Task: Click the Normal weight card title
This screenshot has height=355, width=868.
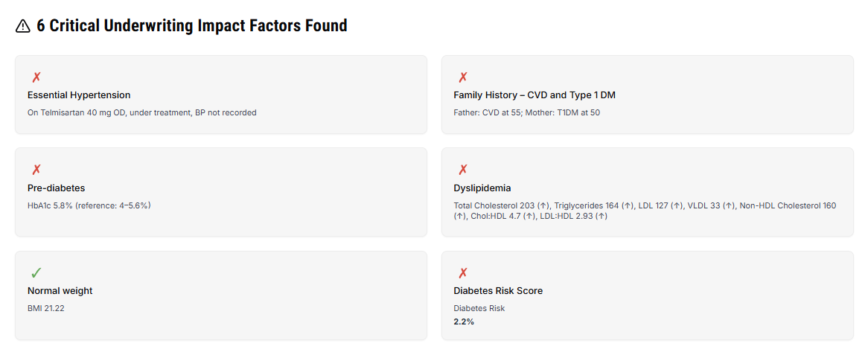Action: [x=60, y=291]
